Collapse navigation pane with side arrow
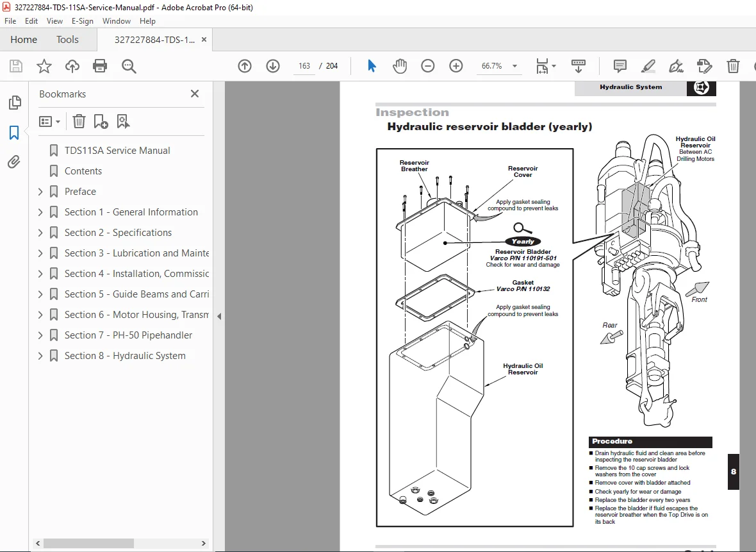Screen dimensions: 756x552 click(219, 317)
